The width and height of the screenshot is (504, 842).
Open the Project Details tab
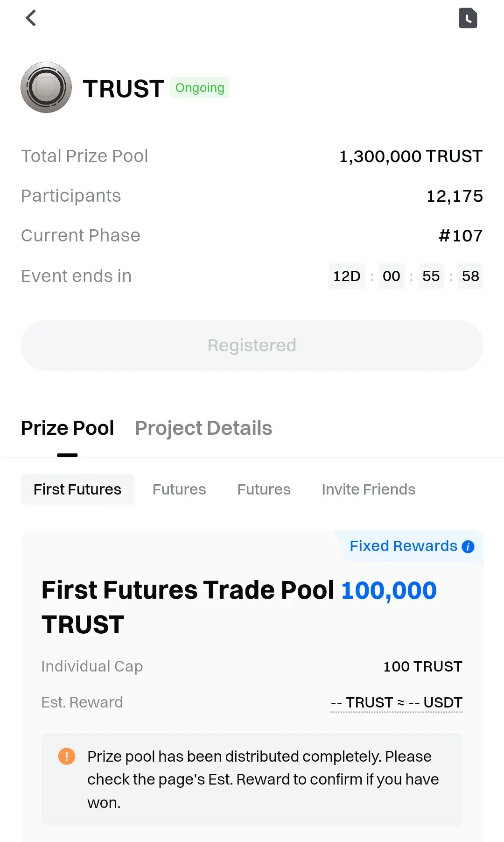203,428
